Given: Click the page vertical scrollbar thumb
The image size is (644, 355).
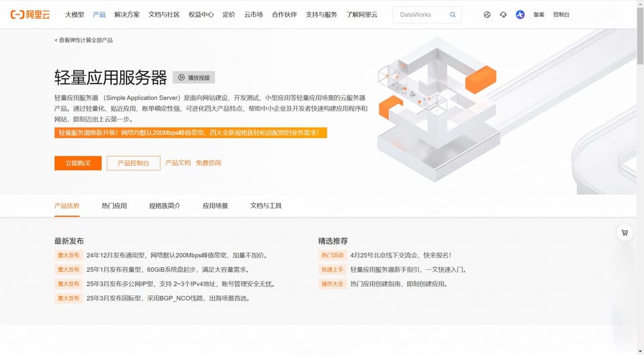Looking at the screenshot, I should pyautogui.click(x=640, y=35).
